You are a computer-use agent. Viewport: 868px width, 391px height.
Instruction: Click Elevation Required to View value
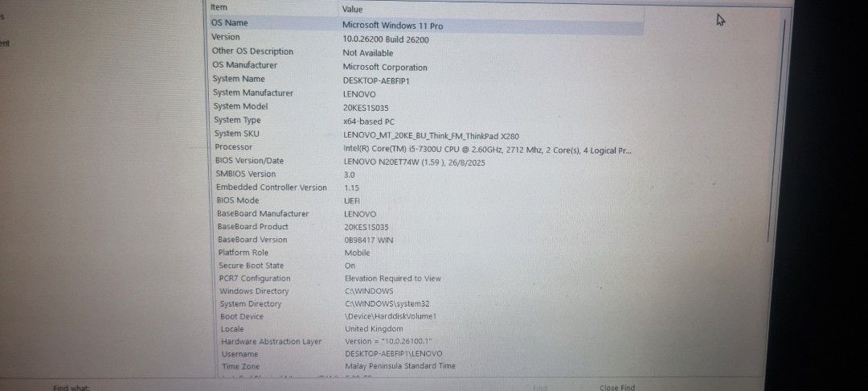coord(392,278)
